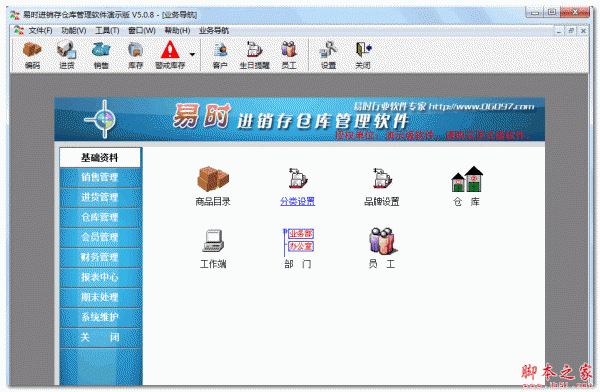Select 系统维护 in the sidebar

click(x=100, y=317)
